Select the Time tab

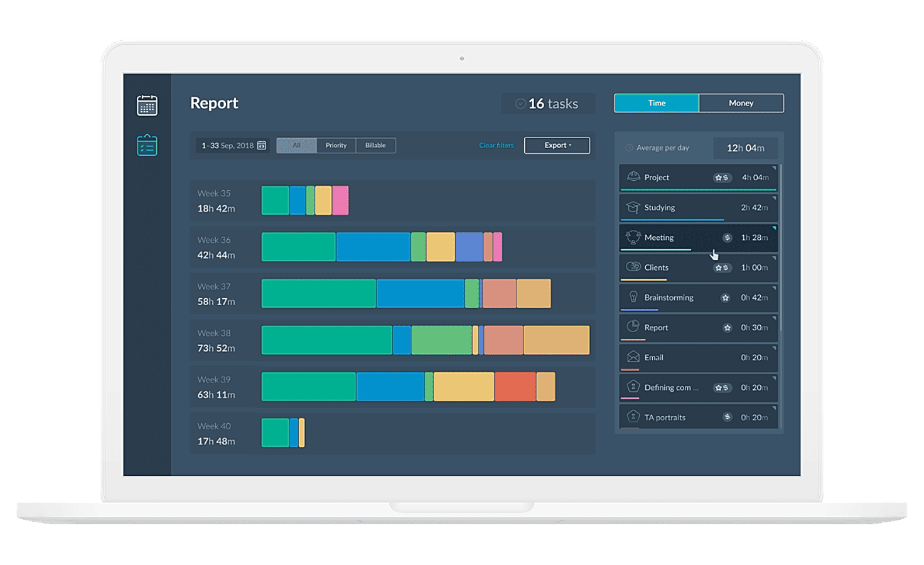point(656,103)
